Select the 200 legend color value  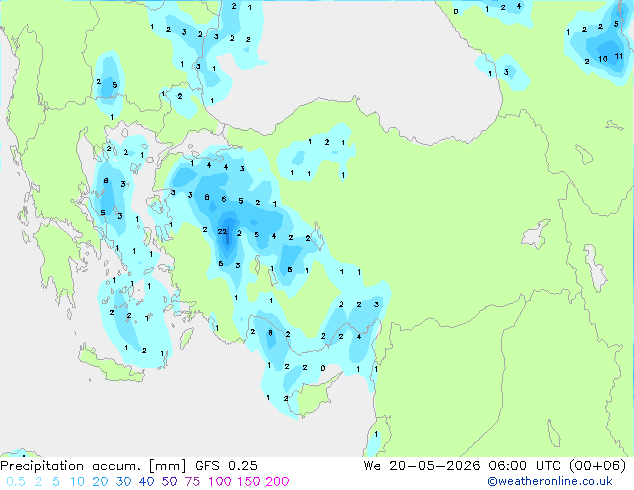point(277,482)
